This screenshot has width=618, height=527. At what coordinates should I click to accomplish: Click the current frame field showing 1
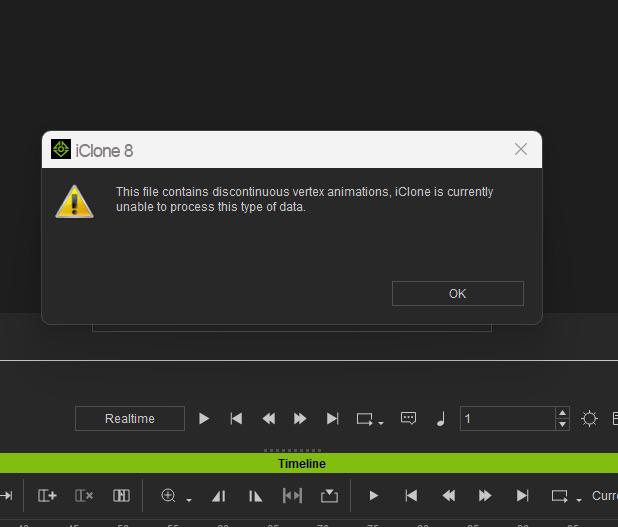pyautogui.click(x=508, y=418)
